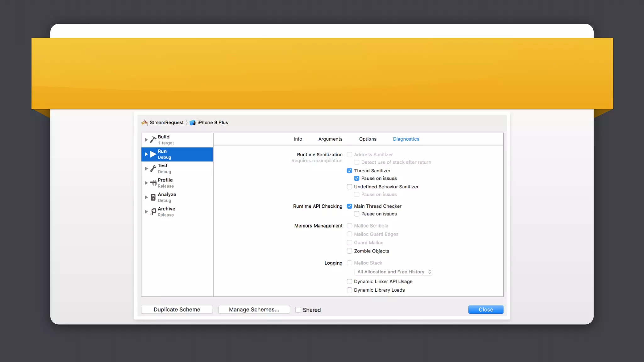Click the iPhone 8 Plus device icon
This screenshot has width=644, height=362.
click(x=192, y=123)
